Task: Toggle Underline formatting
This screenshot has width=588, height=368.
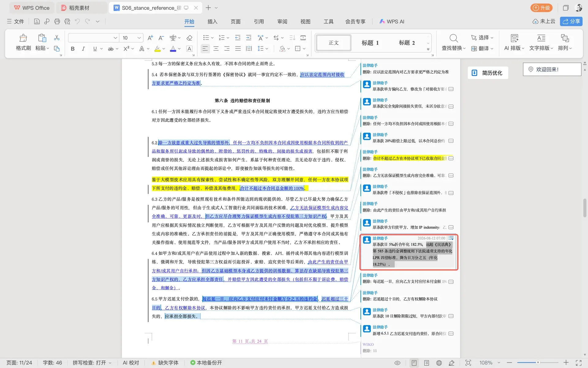Action: pos(95,48)
